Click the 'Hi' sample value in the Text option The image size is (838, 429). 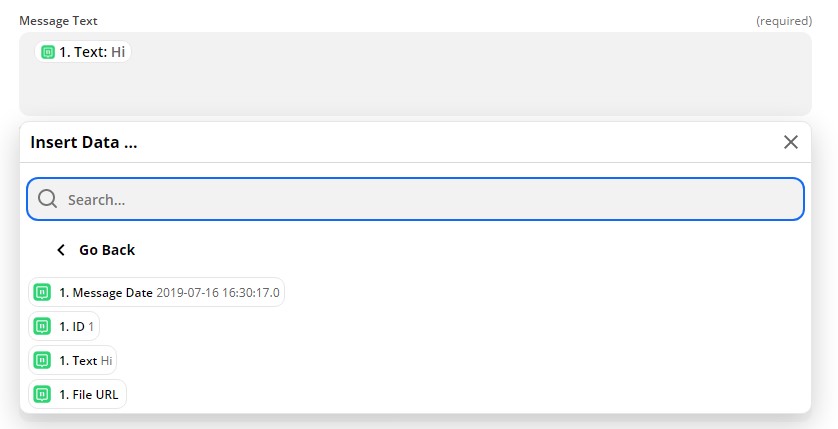click(106, 361)
